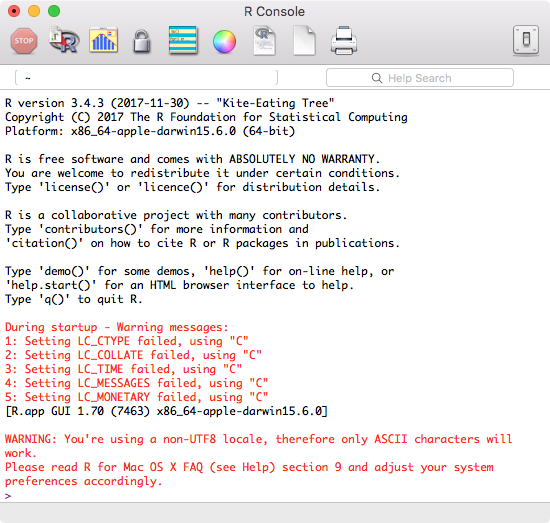Click the 'license()' or 'licence()' line
Viewport: 550px width, 523px height.
tap(193, 187)
